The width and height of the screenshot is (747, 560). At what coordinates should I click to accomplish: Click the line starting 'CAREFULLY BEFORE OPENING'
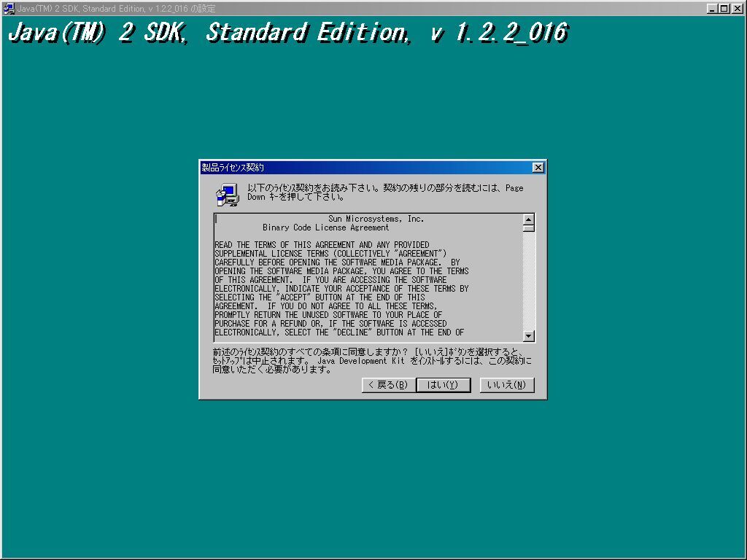(337, 262)
